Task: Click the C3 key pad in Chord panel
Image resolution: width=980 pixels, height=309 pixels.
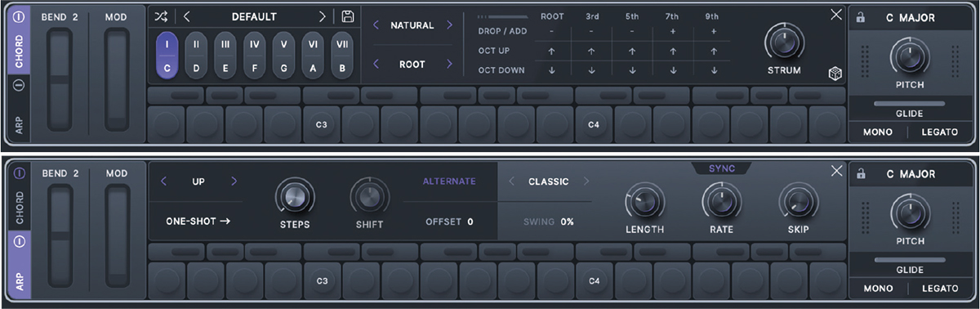Action: pos(322,125)
